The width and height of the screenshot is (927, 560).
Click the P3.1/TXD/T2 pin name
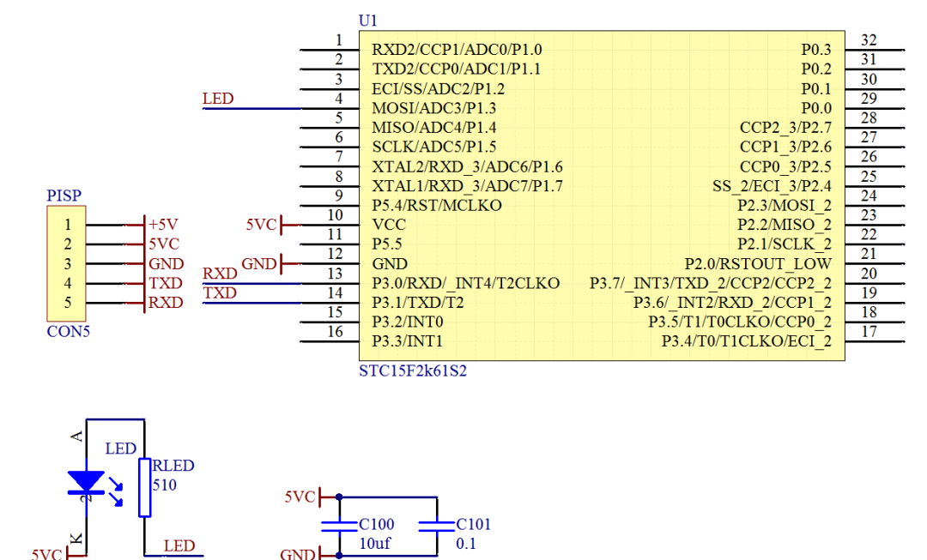[418, 303]
